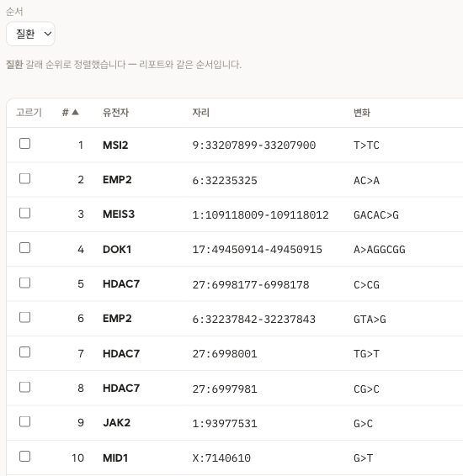This screenshot has height=476, width=463.
Task: Click location 1:93977531
Action: [x=225, y=424]
